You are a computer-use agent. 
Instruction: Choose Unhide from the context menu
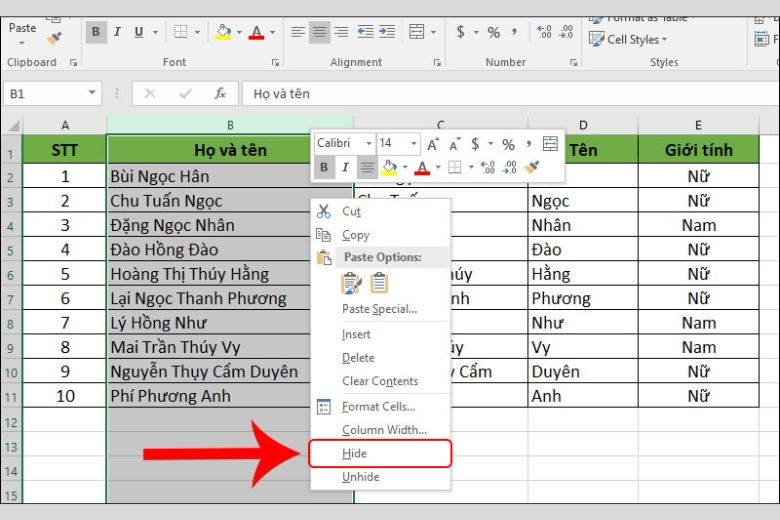[x=381, y=477]
